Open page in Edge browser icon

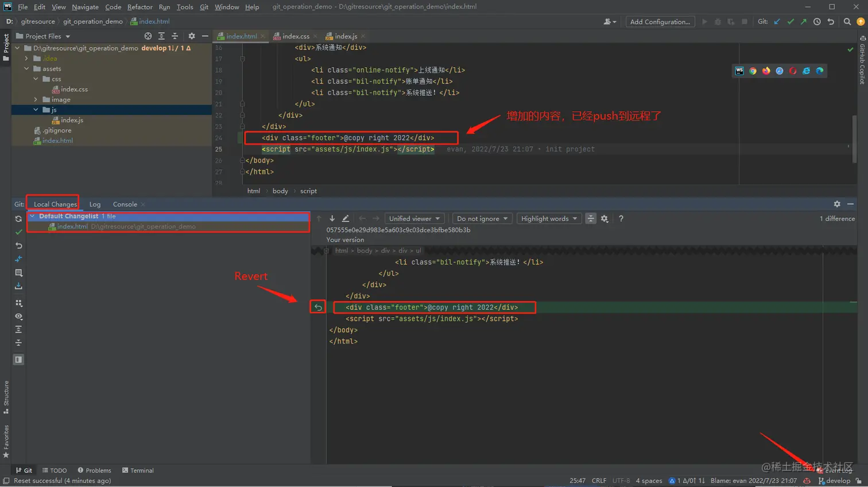coord(820,71)
